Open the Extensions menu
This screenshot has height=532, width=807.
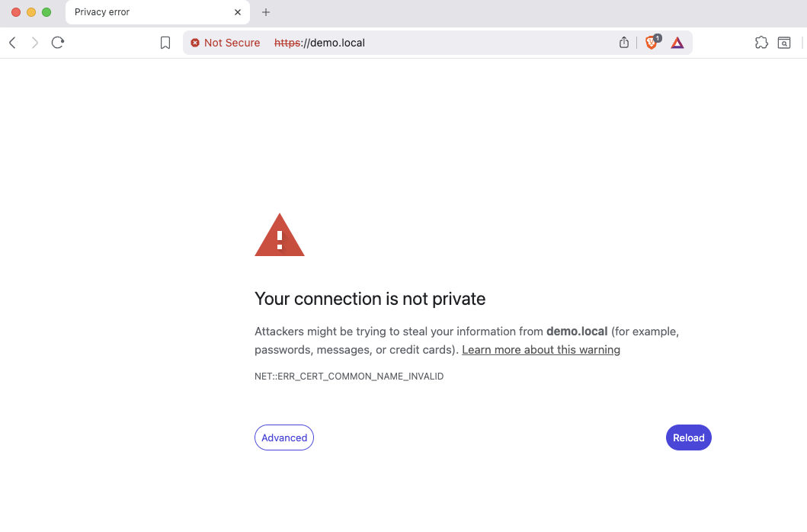point(761,43)
